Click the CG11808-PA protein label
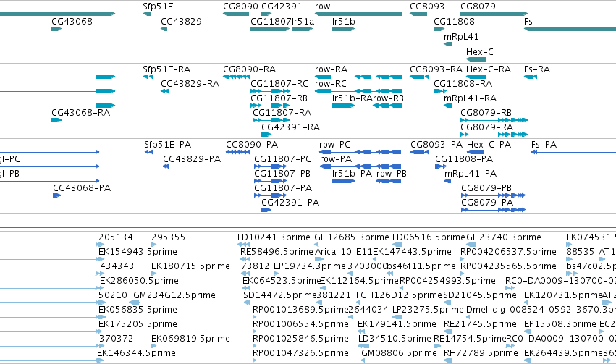Screen dimensions: 616x364 (464, 159)
